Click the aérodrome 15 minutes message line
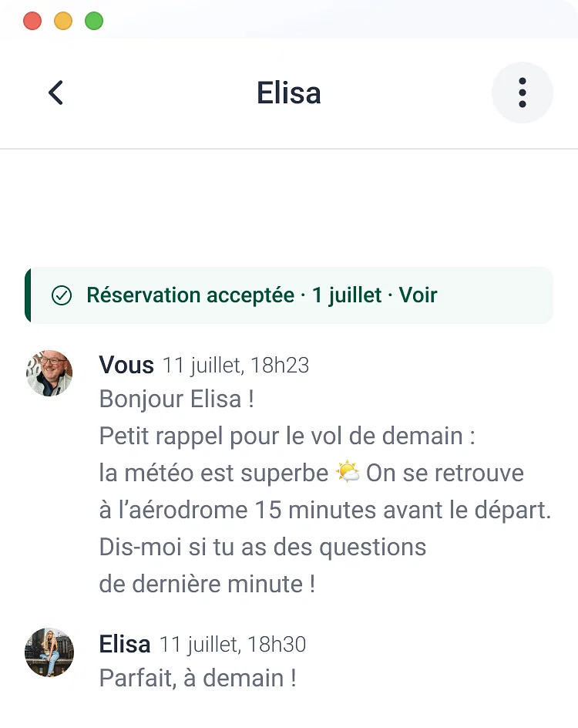 [x=325, y=510]
